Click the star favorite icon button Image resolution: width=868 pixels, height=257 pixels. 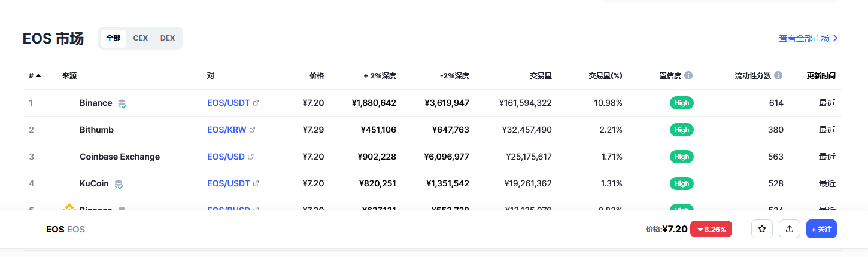tap(762, 229)
